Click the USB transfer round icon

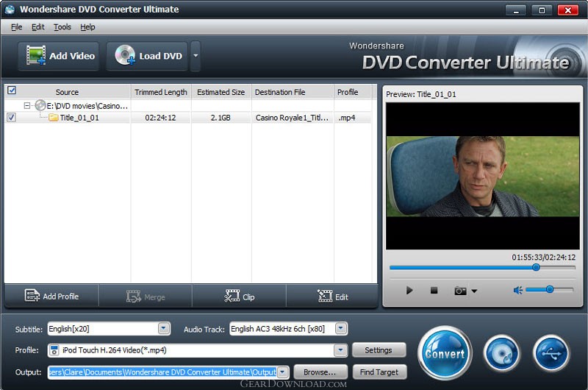click(551, 353)
